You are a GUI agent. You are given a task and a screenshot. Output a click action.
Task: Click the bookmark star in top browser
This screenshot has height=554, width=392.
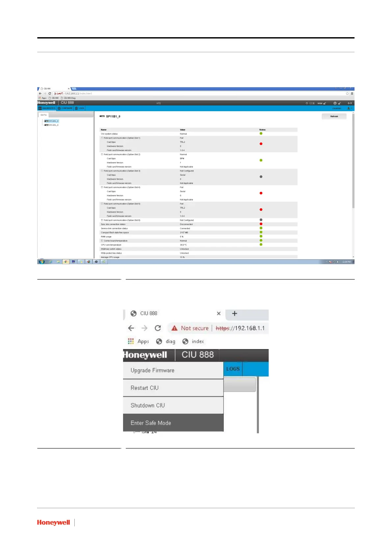tap(347, 93)
